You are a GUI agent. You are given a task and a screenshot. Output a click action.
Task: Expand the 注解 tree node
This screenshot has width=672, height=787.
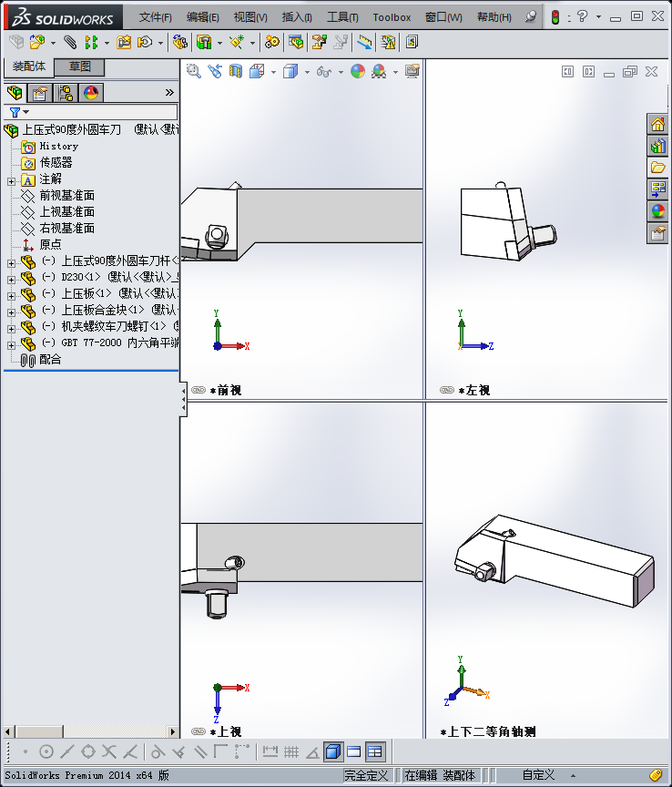[x=11, y=180]
